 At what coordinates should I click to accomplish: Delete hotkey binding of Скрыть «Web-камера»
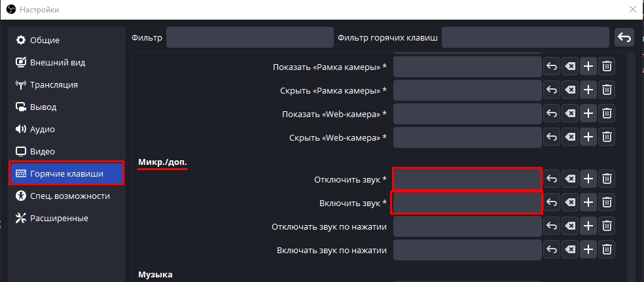tap(607, 137)
